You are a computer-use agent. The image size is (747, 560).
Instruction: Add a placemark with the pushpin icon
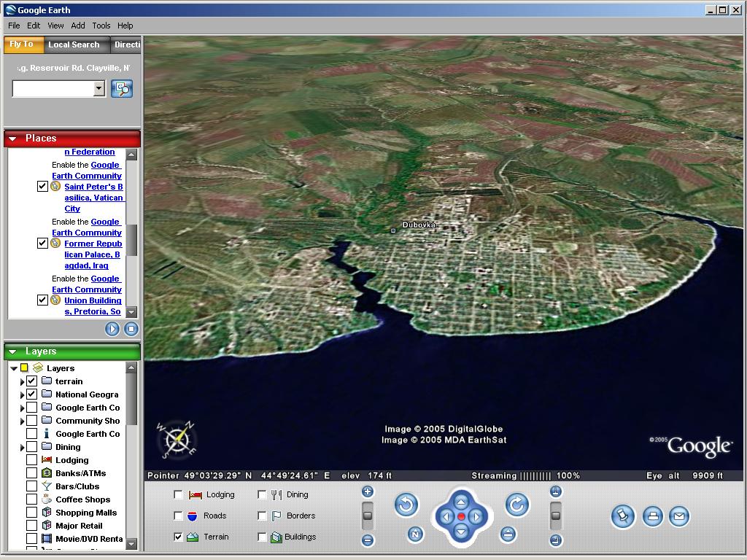[x=623, y=516]
